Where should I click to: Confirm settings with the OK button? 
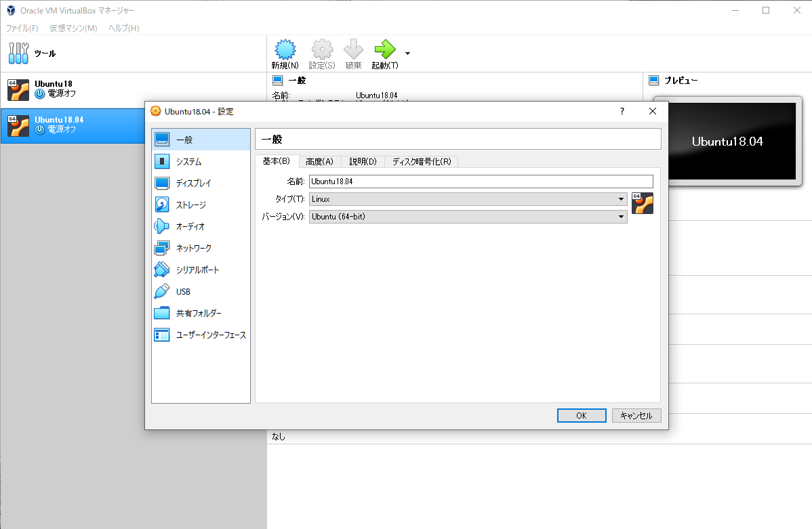(x=581, y=415)
